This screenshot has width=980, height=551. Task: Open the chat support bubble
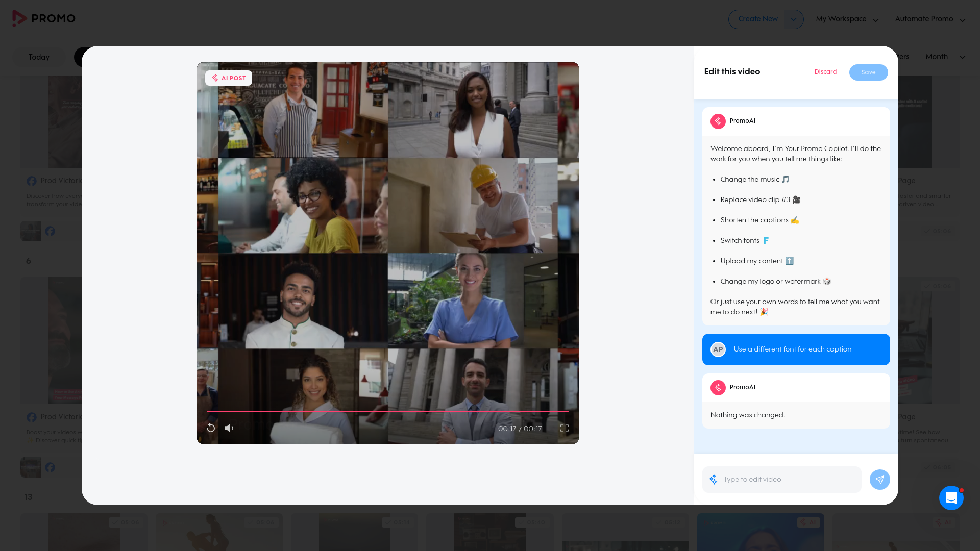click(951, 498)
